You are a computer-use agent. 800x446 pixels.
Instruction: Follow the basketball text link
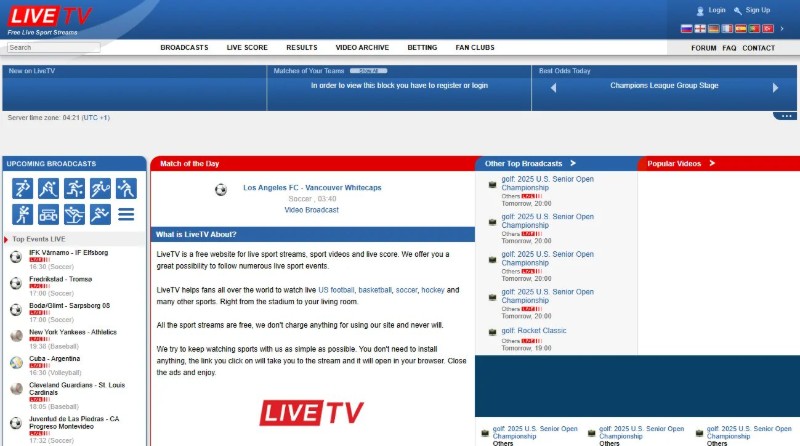(x=375, y=290)
